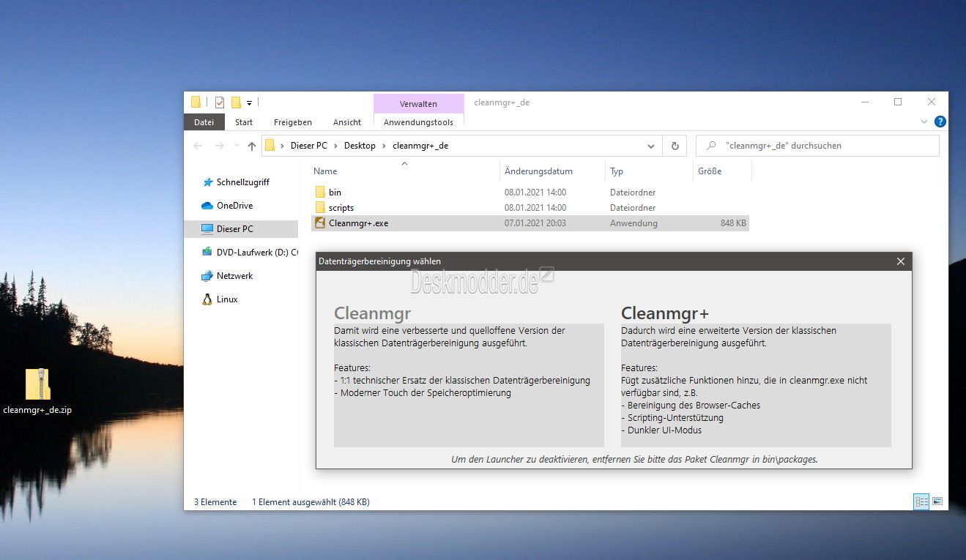Switch to large icons view in status bar
This screenshot has width=966, height=560.
click(x=937, y=502)
